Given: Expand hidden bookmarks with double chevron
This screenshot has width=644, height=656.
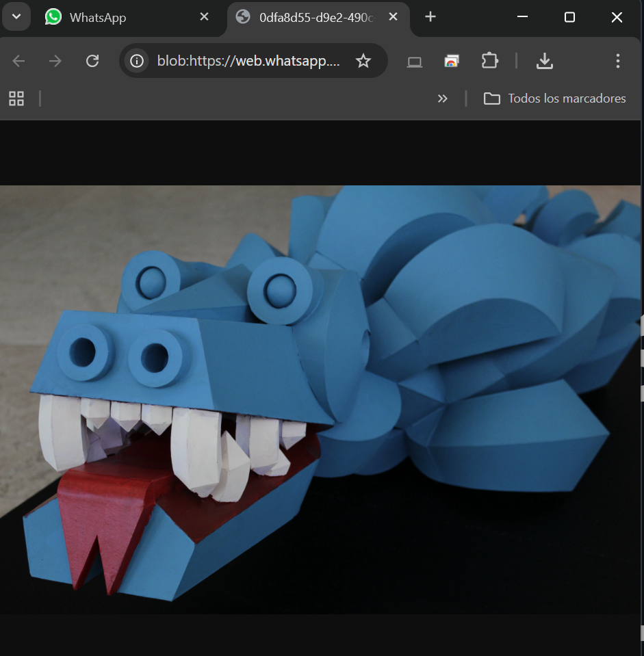Looking at the screenshot, I should tap(443, 99).
